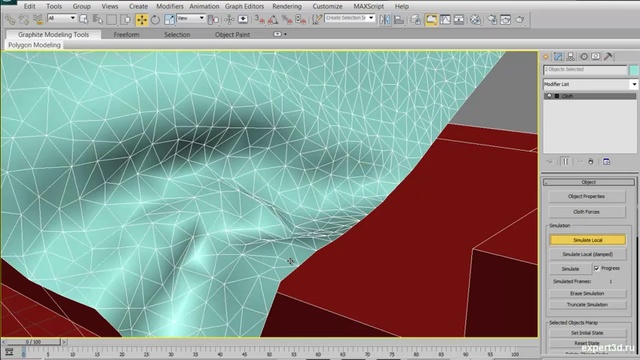Click the Select and Link tool
640x360 pixels.
10,19
